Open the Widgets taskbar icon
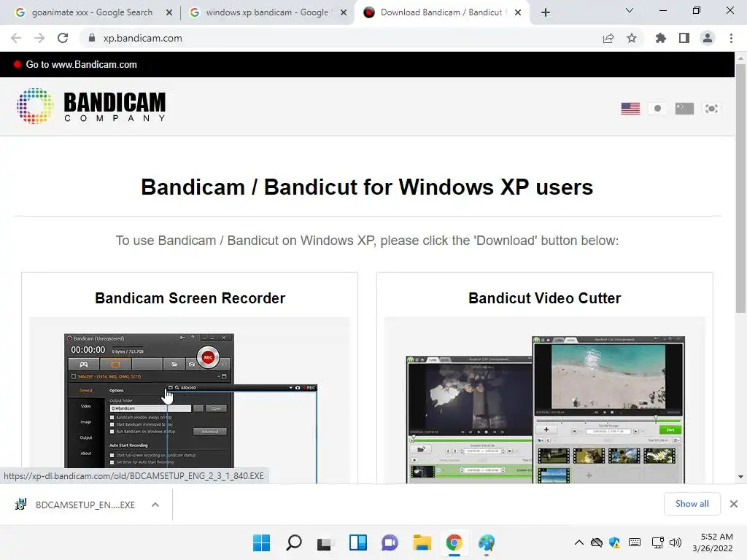This screenshot has width=747, height=560. 357,542
